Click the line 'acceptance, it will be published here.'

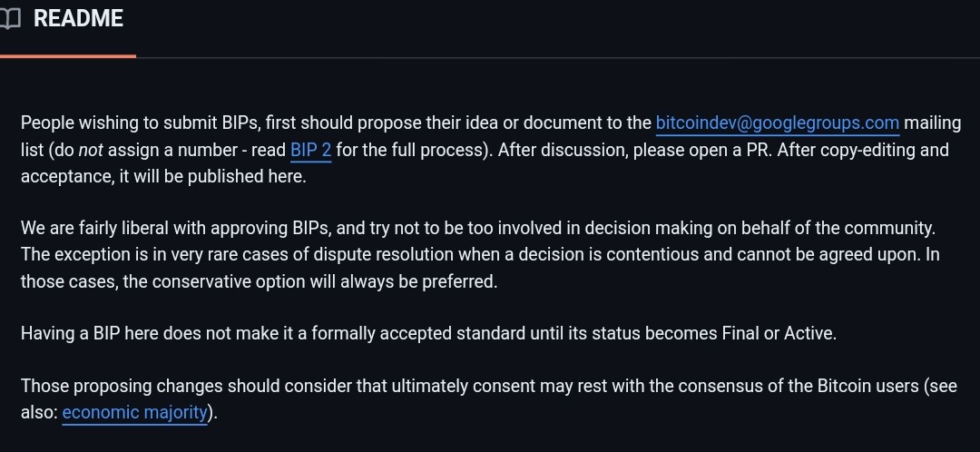(163, 177)
